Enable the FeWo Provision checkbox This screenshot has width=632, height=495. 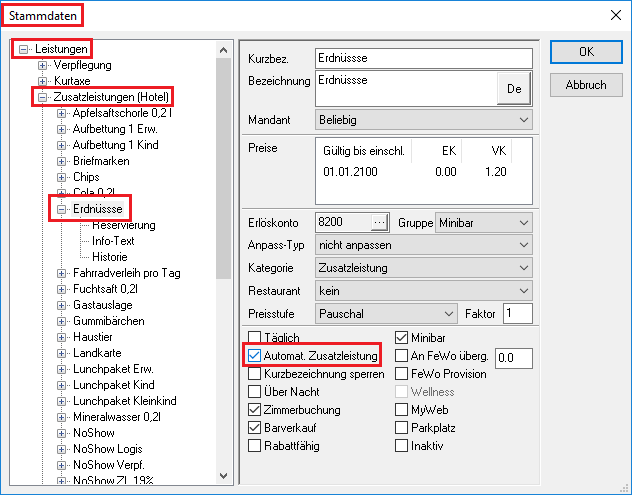click(401, 374)
